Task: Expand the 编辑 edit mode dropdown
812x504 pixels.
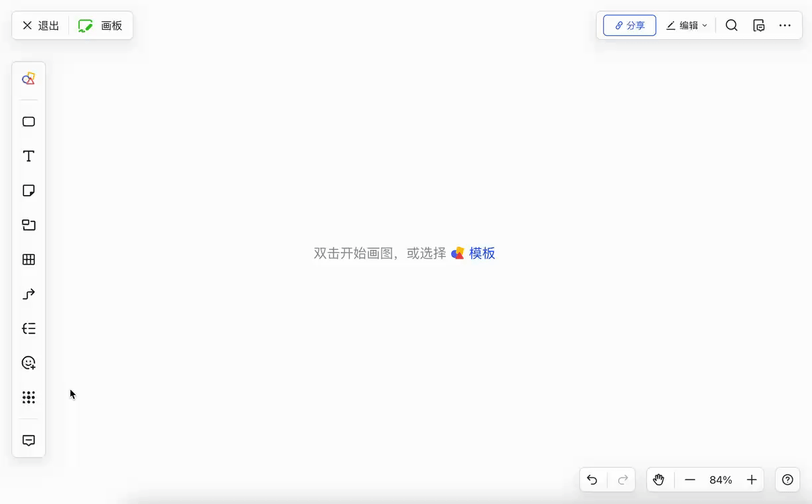Action: click(687, 25)
